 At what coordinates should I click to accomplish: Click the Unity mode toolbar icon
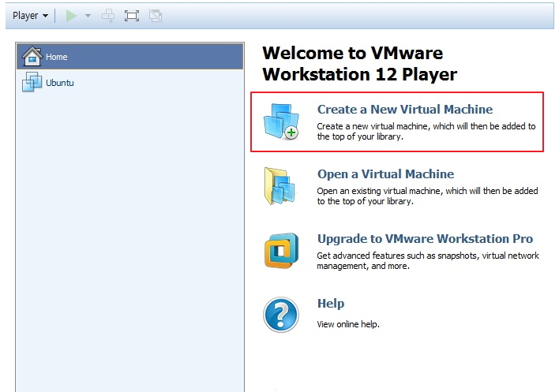[x=156, y=16]
